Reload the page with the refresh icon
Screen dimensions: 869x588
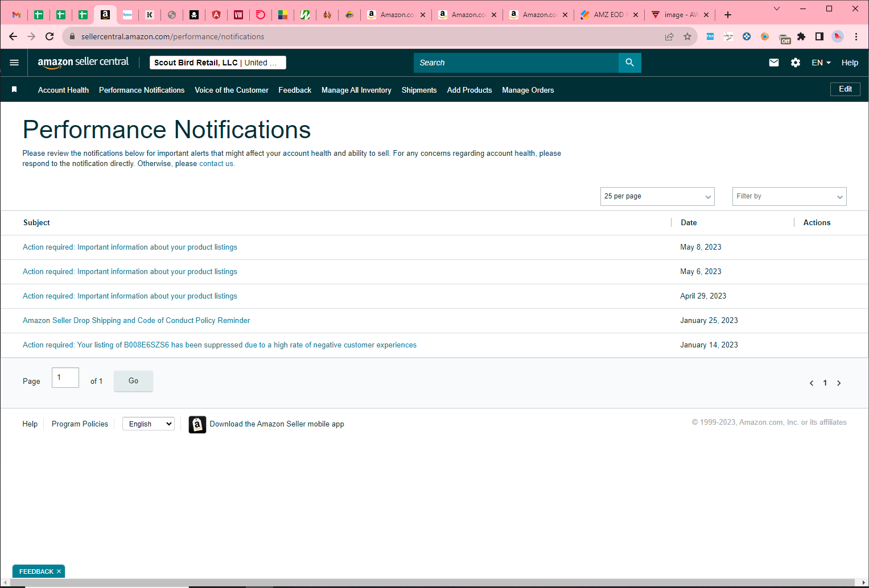pos(50,36)
